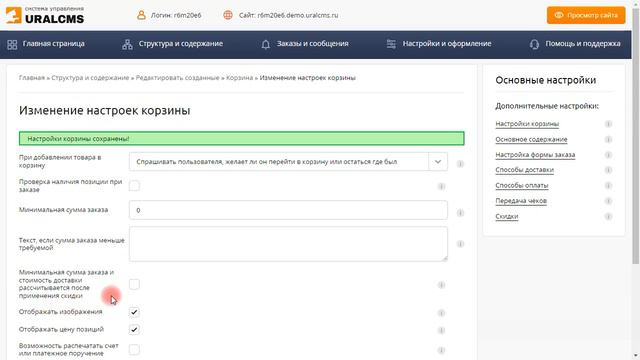Image resolution: width=640 pixels, height=360 pixels.
Task: Click info icon next to Скидки
Action: (608, 217)
